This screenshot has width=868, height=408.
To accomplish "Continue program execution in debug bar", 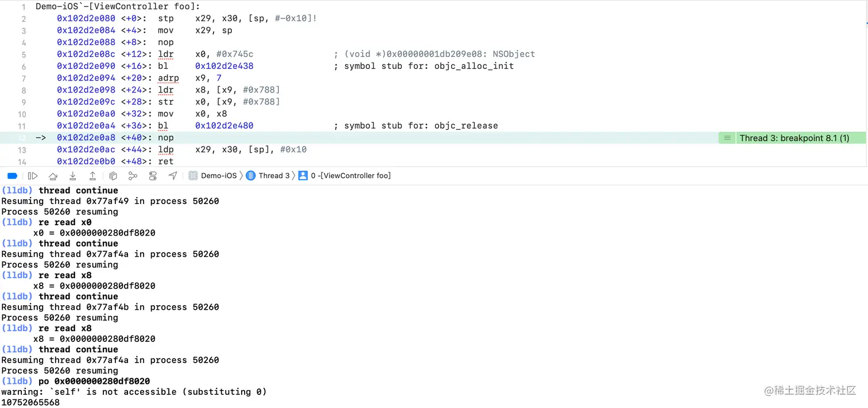I will (x=33, y=176).
